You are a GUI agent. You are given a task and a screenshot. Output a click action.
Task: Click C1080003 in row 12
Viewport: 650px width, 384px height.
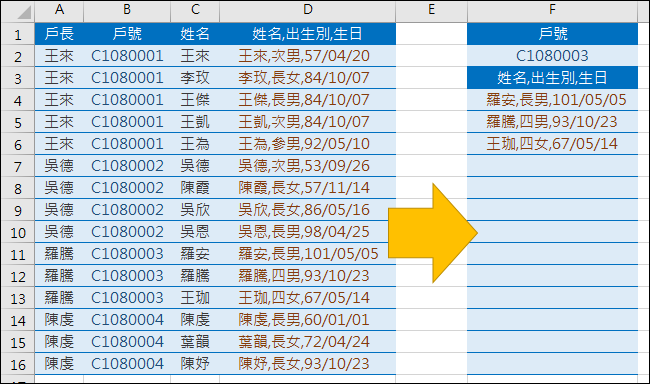(x=127, y=276)
